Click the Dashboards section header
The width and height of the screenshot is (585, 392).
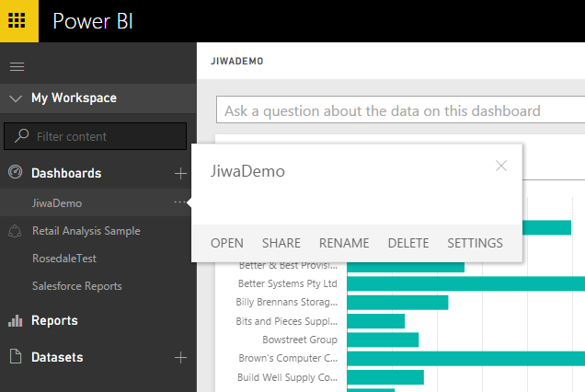point(66,173)
